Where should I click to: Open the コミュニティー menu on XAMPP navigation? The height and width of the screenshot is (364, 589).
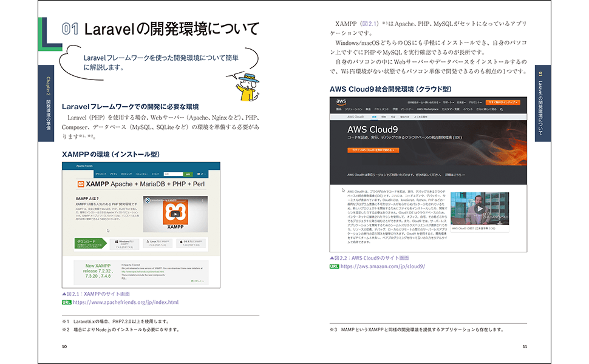(x=141, y=174)
